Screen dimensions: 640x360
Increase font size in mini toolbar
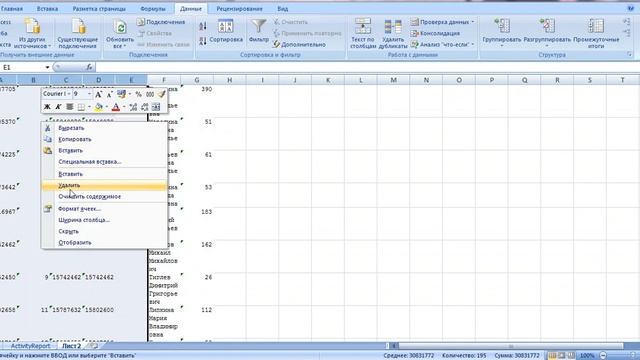pyautogui.click(x=98, y=94)
